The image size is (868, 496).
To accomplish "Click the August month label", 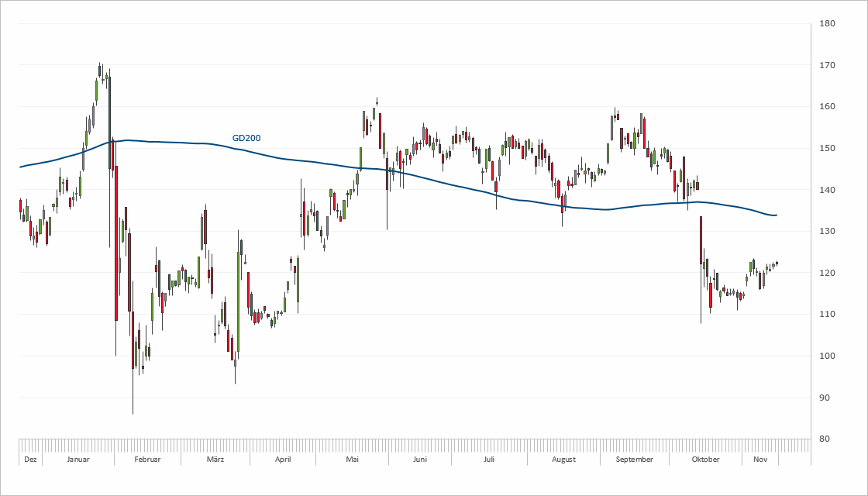I will coord(563,459).
